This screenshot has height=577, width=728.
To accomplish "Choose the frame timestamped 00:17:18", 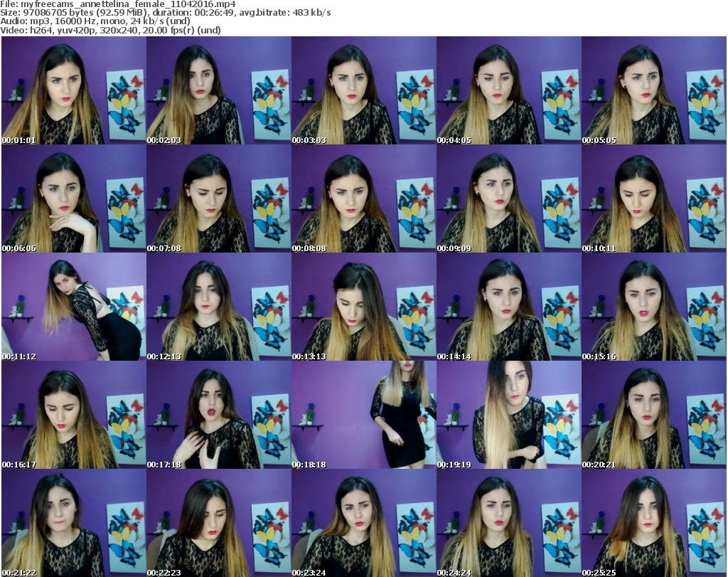I will coord(219,415).
